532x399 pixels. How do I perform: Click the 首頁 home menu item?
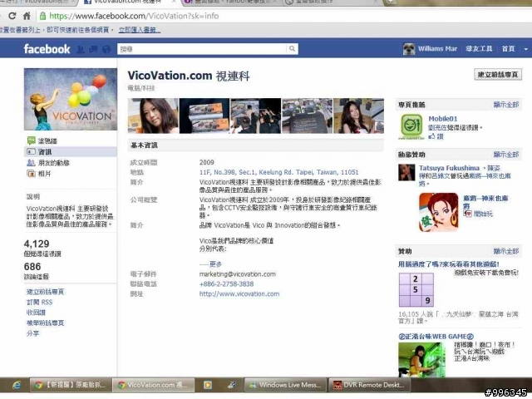tap(508, 49)
